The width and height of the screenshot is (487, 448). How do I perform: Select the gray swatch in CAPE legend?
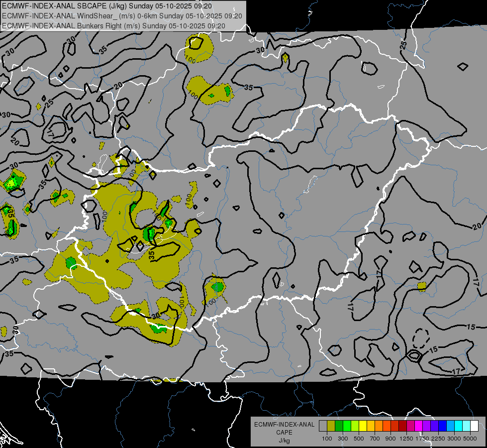323,426
